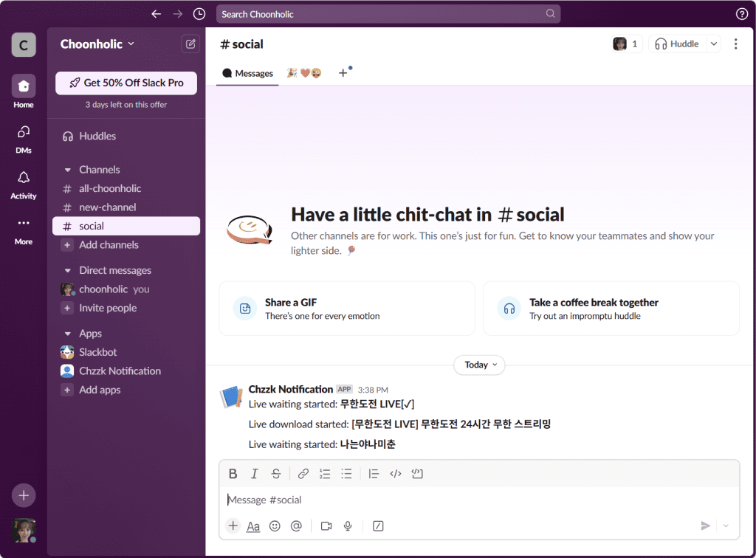Open the emoji picker in composer
Screen dimensions: 756x558
point(275,526)
